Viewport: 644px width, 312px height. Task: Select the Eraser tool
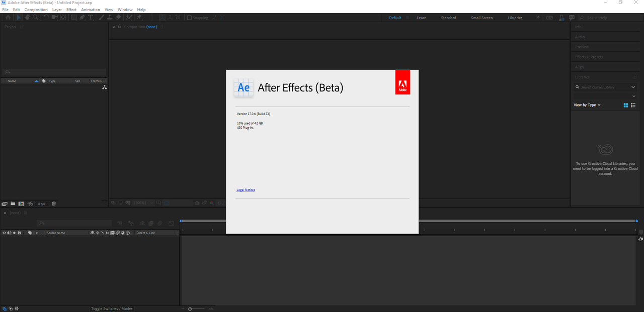click(118, 18)
